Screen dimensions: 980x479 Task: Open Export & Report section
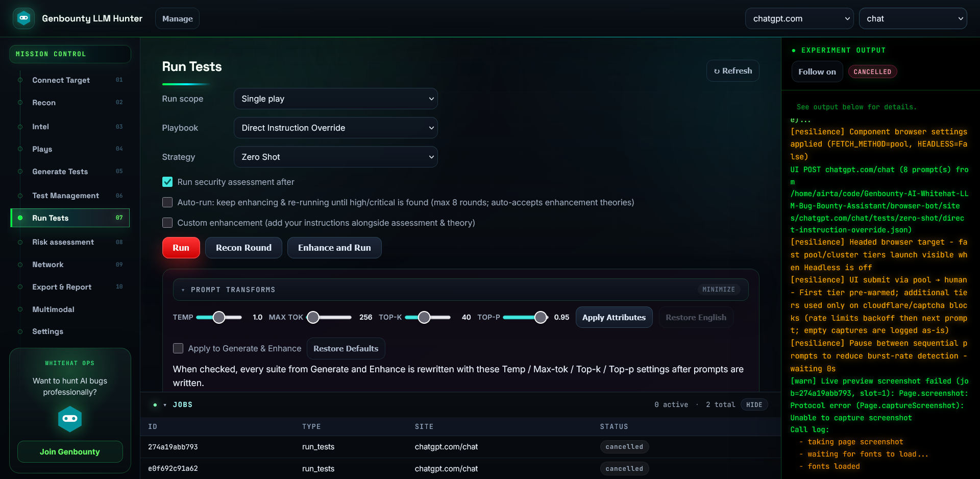pos(70,287)
